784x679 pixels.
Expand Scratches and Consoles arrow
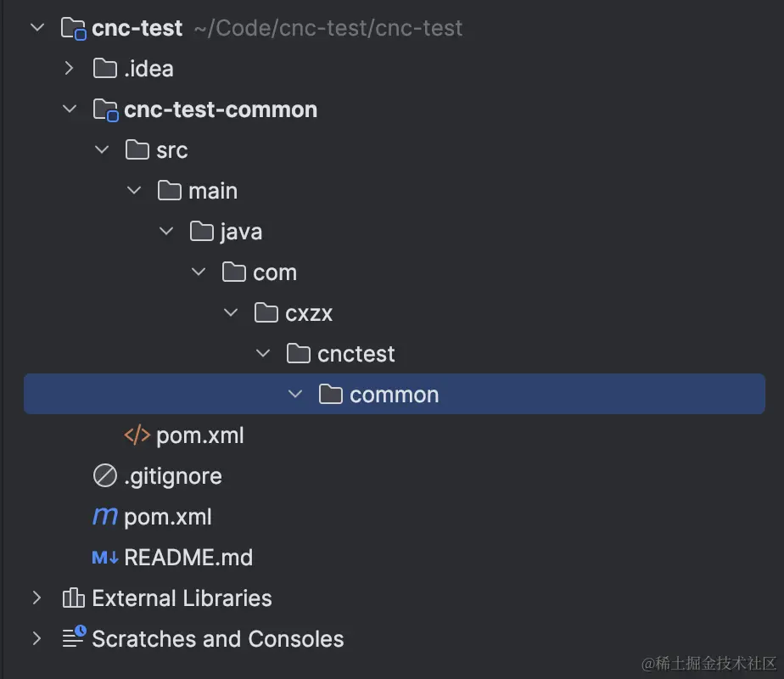tap(36, 638)
